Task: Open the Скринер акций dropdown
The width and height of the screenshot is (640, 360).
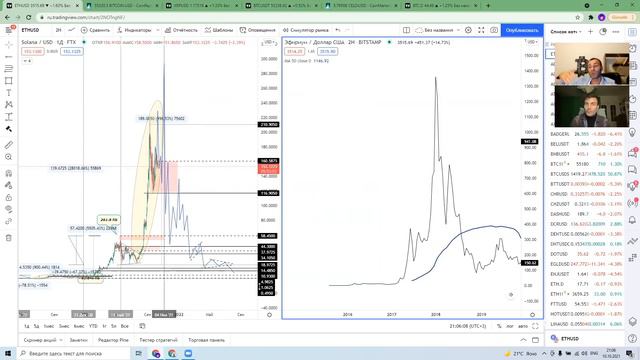Action: [x=43, y=340]
